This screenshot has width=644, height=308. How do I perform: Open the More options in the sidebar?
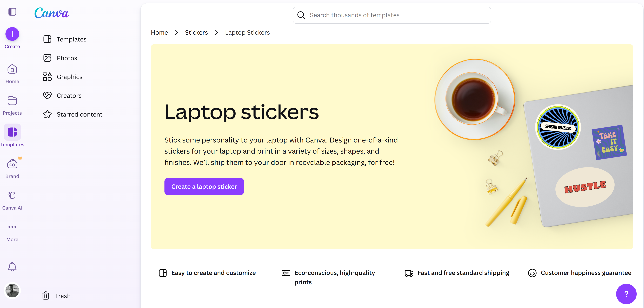(x=12, y=227)
